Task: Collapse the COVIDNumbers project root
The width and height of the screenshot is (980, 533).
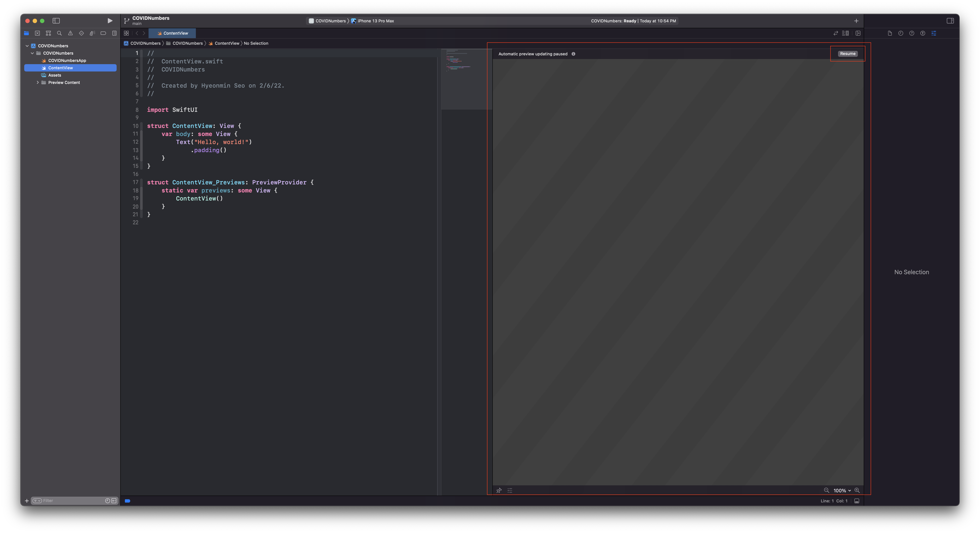Action: point(27,46)
